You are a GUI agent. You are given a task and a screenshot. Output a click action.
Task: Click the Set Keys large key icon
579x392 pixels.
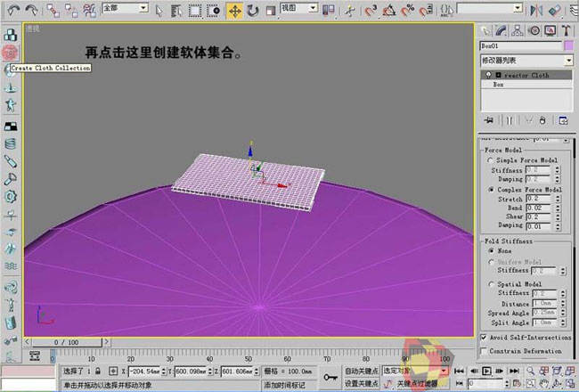[x=330, y=377]
